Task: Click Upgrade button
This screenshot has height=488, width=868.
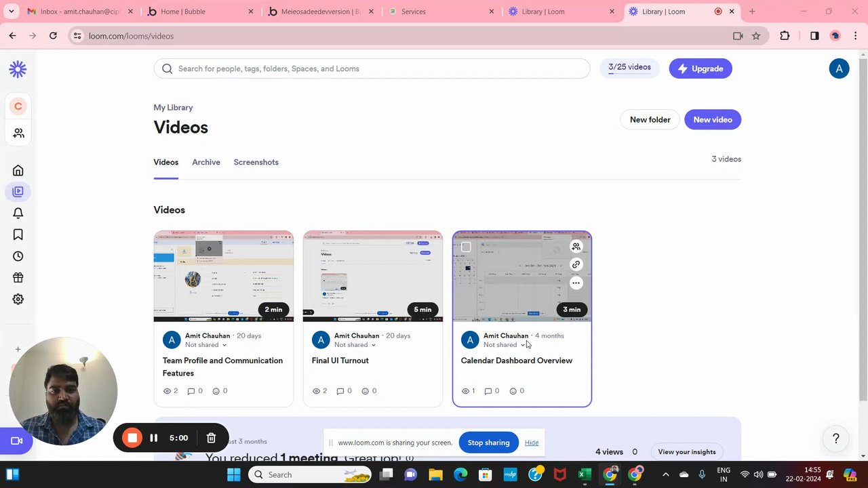Action: click(701, 68)
